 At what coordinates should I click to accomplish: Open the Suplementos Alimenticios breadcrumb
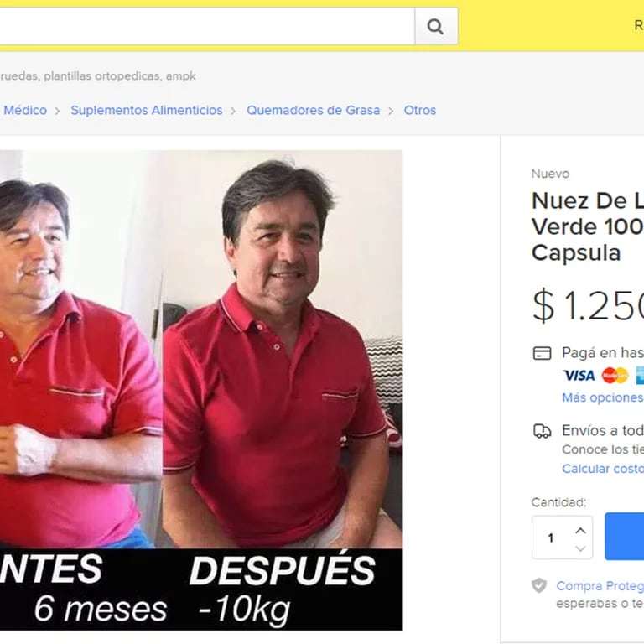point(147,110)
